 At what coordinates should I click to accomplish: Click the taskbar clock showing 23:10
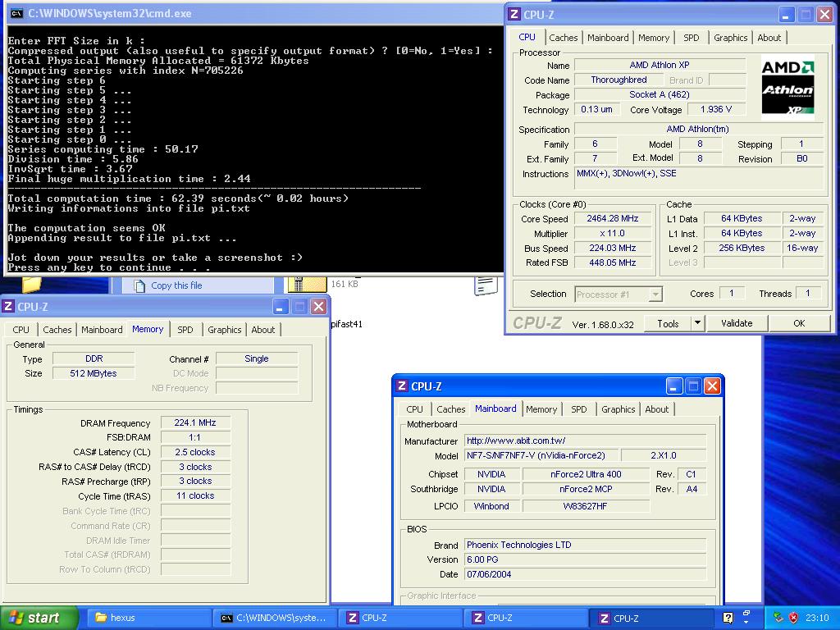[x=817, y=618]
